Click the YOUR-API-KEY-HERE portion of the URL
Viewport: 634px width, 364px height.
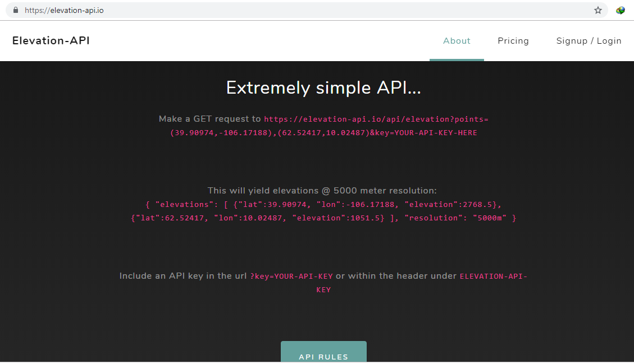(x=435, y=132)
